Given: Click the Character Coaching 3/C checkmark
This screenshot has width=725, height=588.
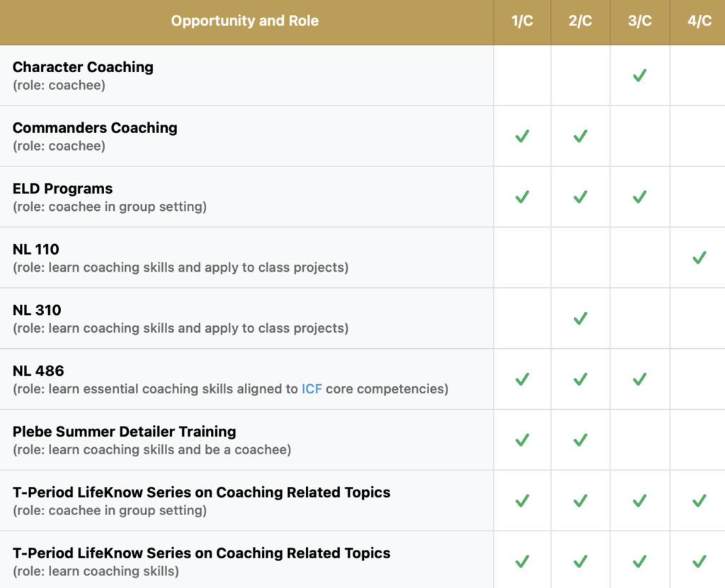Looking at the screenshot, I should tap(639, 75).
